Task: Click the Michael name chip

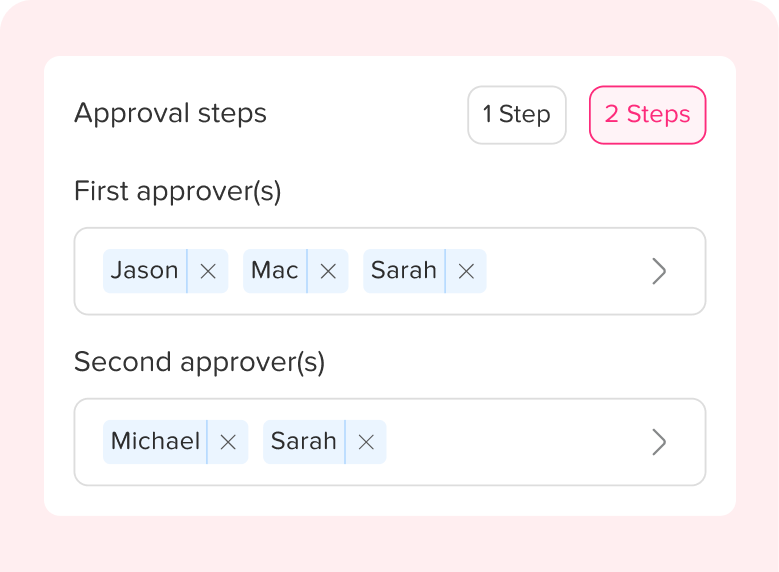Action: pyautogui.click(x=155, y=442)
